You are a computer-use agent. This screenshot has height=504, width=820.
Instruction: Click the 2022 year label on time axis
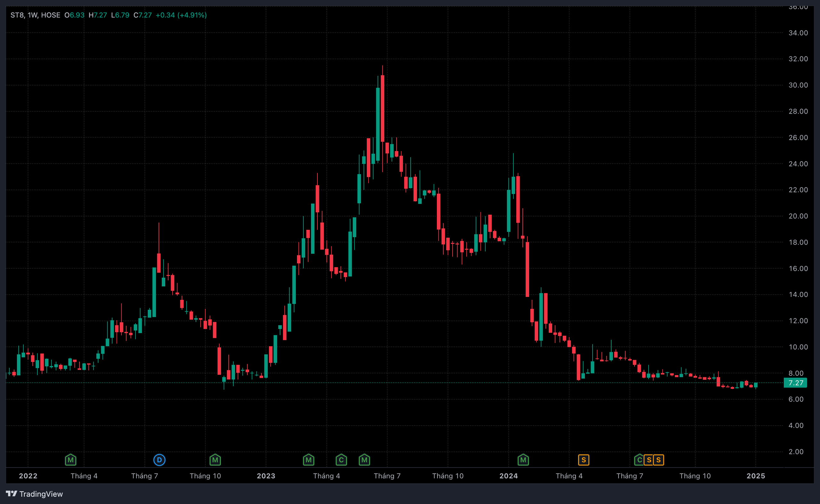point(28,476)
